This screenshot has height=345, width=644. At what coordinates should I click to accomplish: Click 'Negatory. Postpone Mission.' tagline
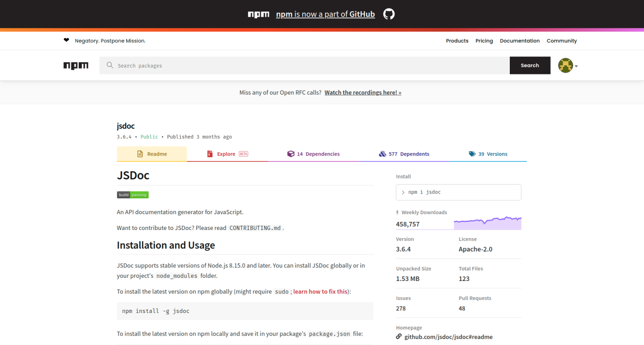110,41
